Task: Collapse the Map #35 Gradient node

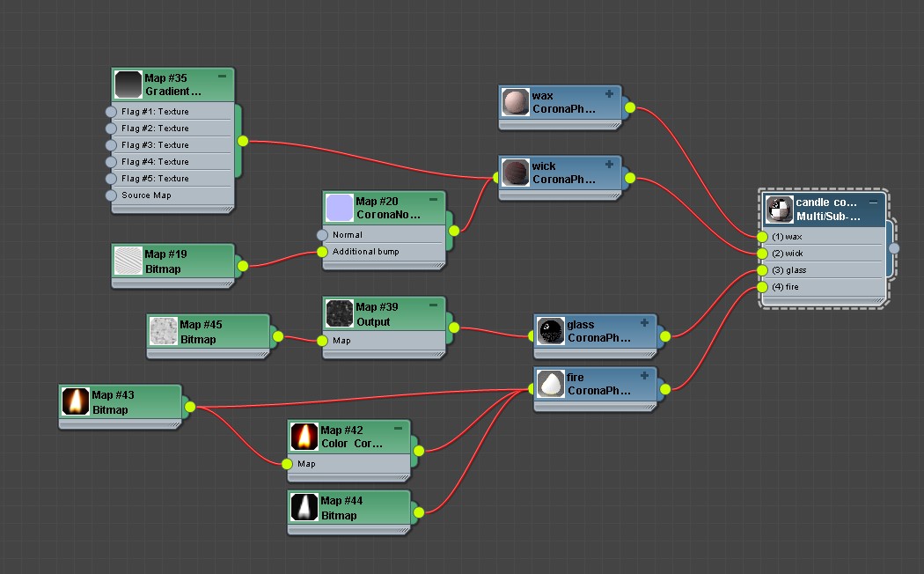Action: (222, 77)
